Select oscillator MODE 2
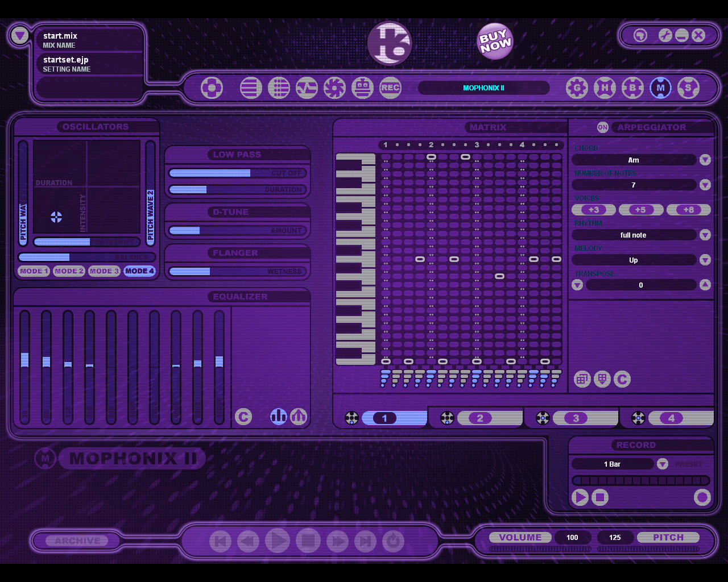Image resolution: width=728 pixels, height=582 pixels. (x=69, y=271)
